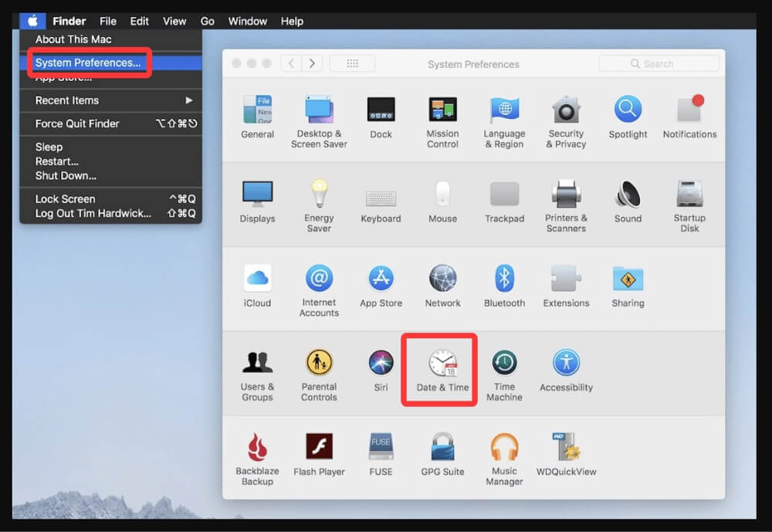This screenshot has height=532, width=772.
Task: Select the GPG Suite icon
Action: tap(442, 448)
